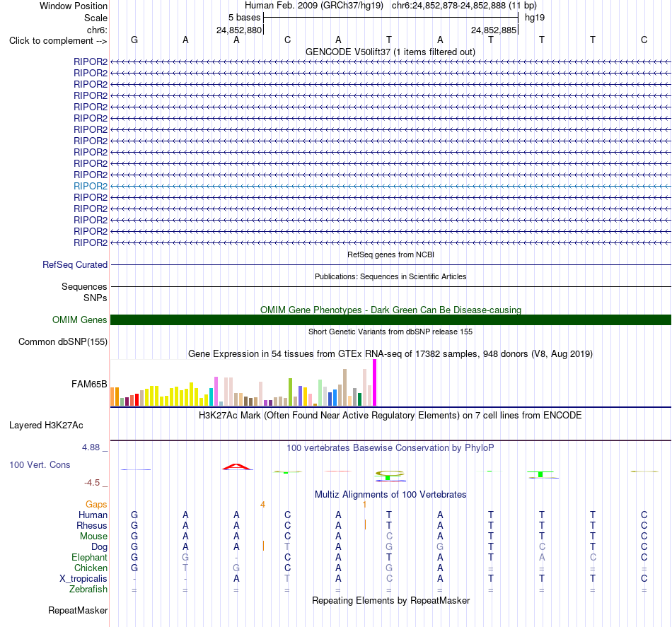Click the 'Dog' species label

(99, 547)
